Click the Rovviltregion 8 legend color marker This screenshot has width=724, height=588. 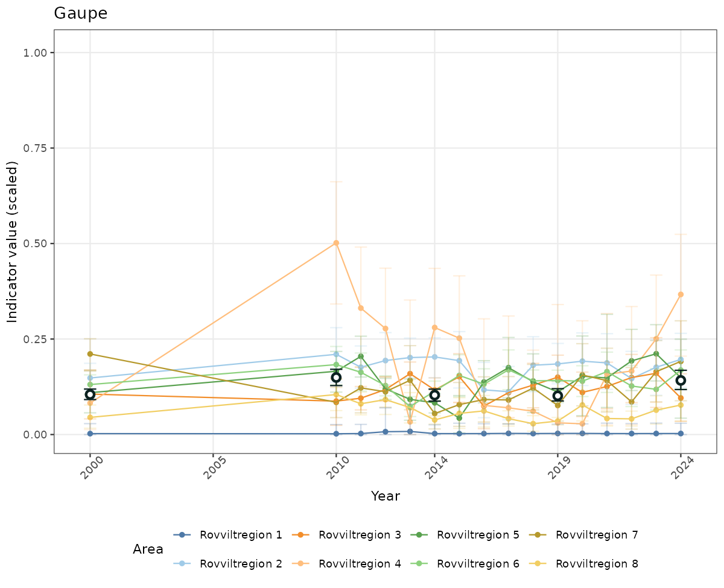pos(538,564)
